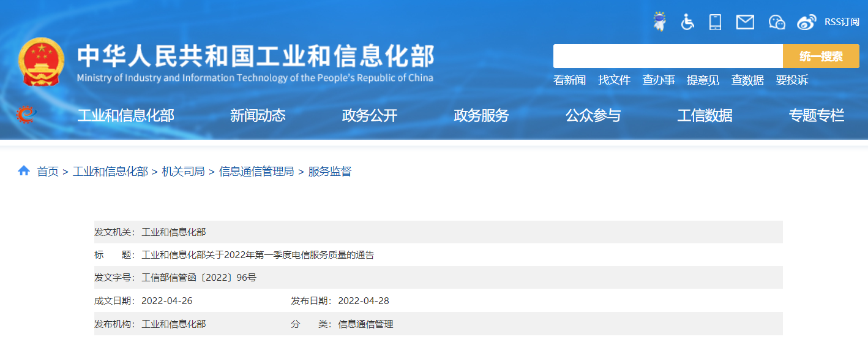The height and width of the screenshot is (350, 868).
Task: Select the 发布日期 value 2022-04-28
Action: coord(364,301)
